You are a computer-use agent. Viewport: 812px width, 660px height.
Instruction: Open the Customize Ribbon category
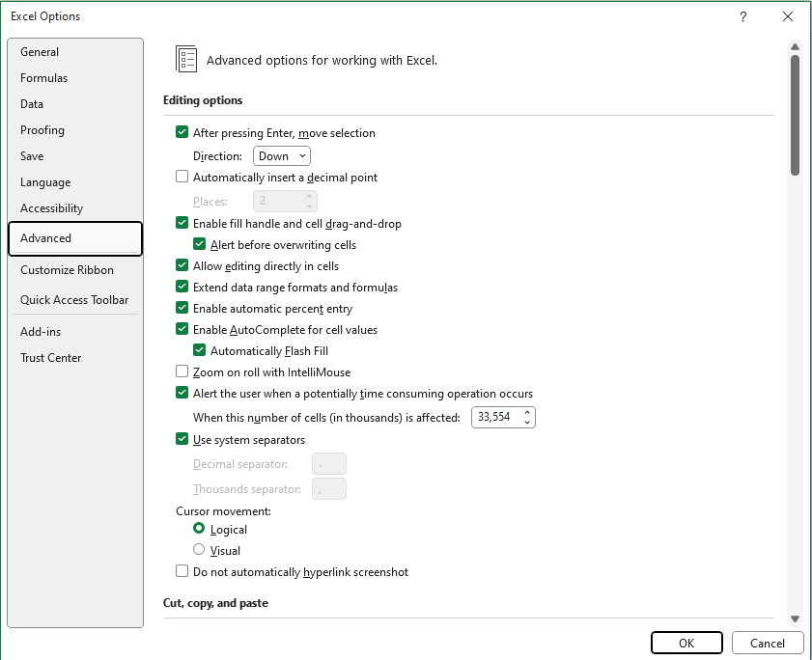click(x=75, y=270)
